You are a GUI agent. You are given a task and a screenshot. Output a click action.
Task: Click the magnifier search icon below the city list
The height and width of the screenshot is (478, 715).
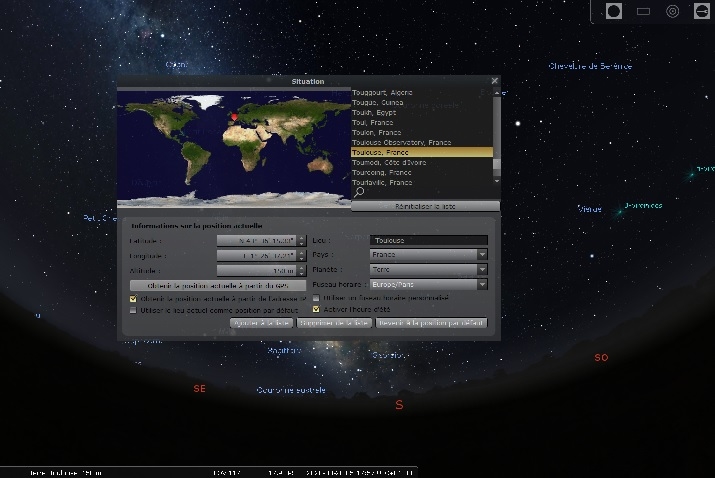(359, 192)
